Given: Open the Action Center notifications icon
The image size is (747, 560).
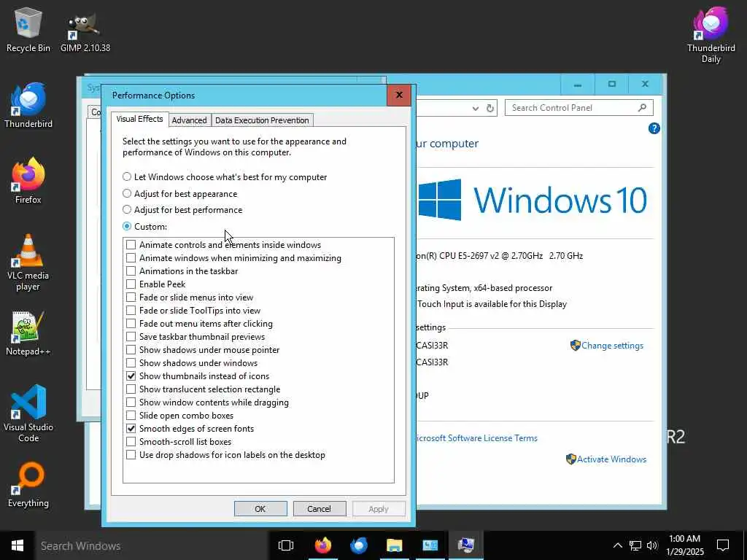Looking at the screenshot, I should click(x=723, y=545).
